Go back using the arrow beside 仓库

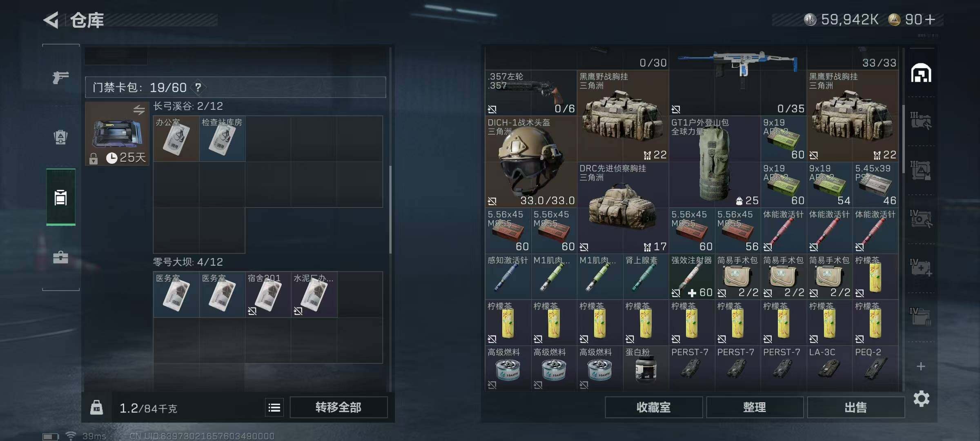52,20
